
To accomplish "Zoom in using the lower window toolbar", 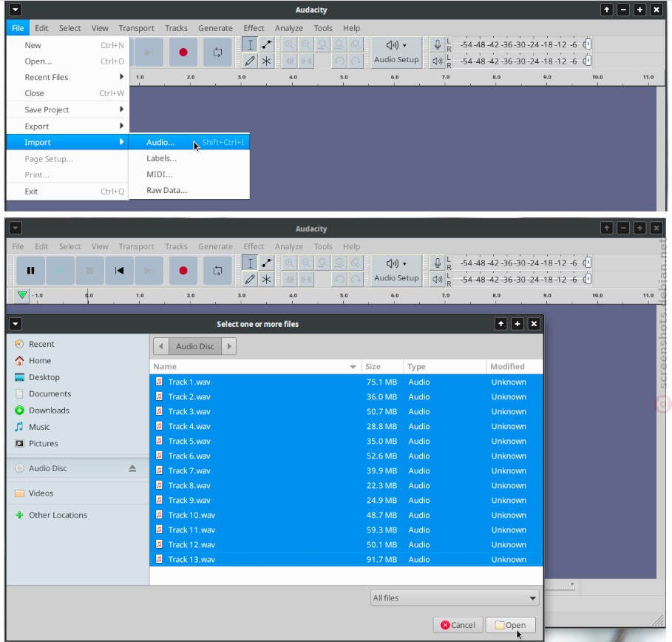I will coord(290,263).
